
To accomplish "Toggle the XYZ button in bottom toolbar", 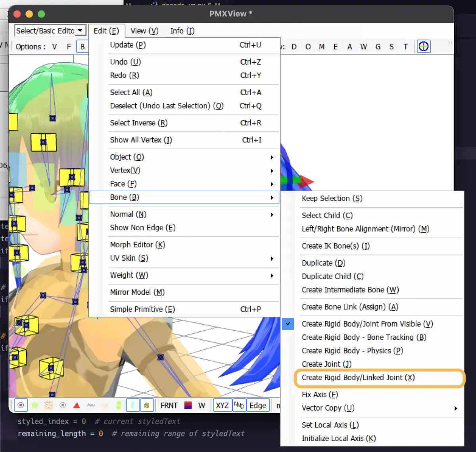I will tap(222, 406).
